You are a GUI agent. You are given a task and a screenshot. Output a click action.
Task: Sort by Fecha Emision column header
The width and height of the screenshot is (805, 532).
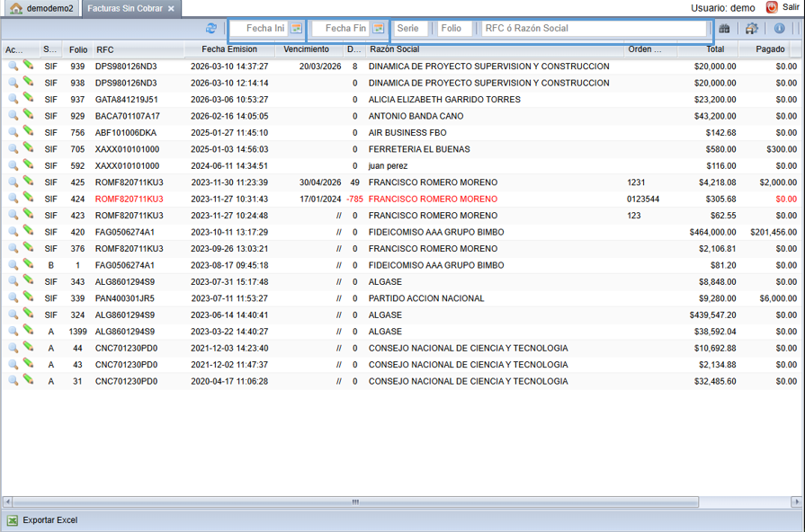(229, 49)
